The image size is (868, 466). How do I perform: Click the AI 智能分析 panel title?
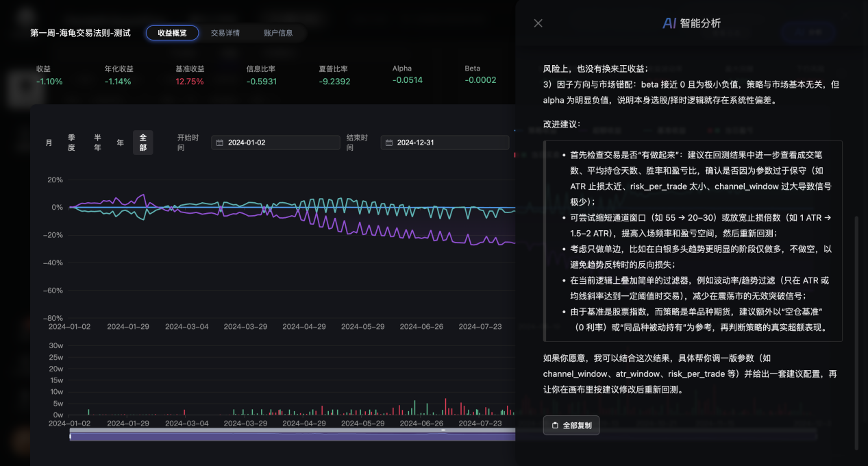click(691, 23)
